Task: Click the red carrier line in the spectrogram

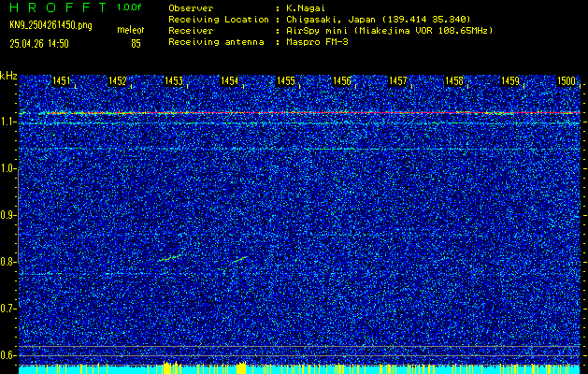Action: coord(299,112)
